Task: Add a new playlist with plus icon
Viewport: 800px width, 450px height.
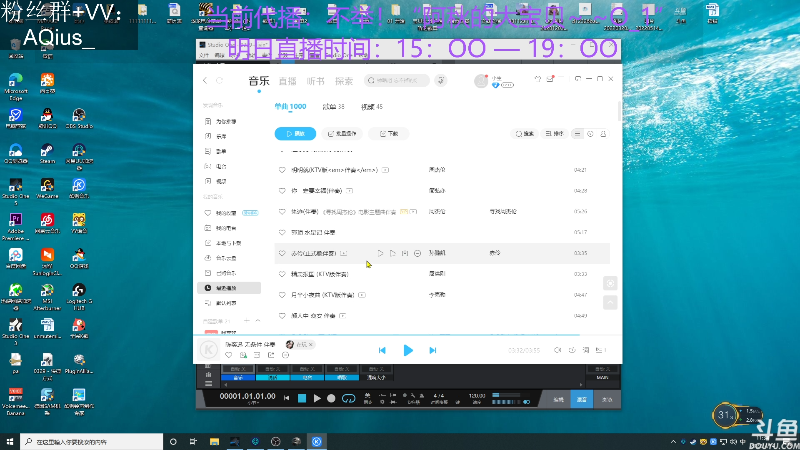Action: point(246,321)
